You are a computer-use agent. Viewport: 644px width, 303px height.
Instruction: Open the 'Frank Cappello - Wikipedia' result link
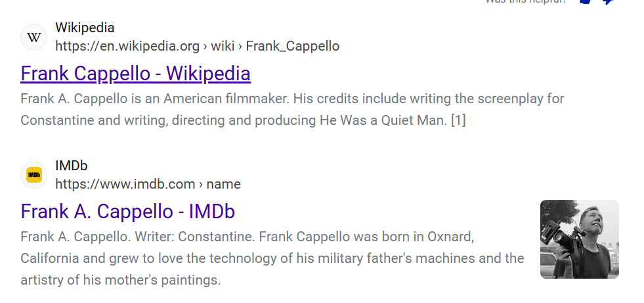135,74
